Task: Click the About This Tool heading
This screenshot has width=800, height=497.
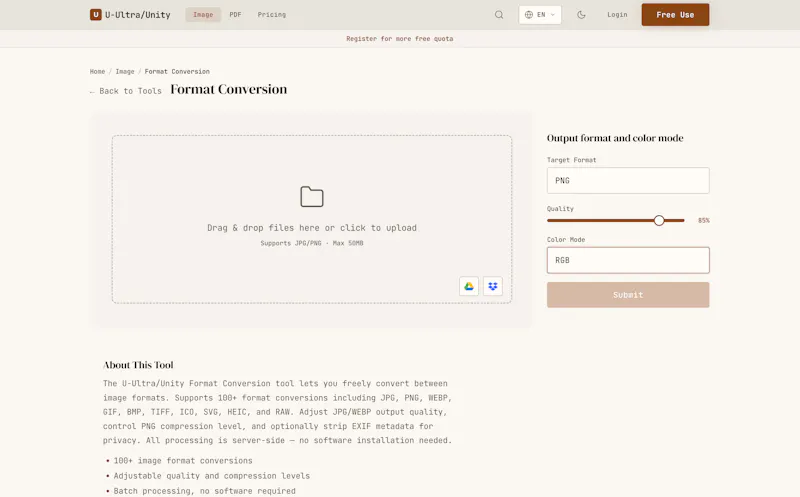Action: pos(138,365)
